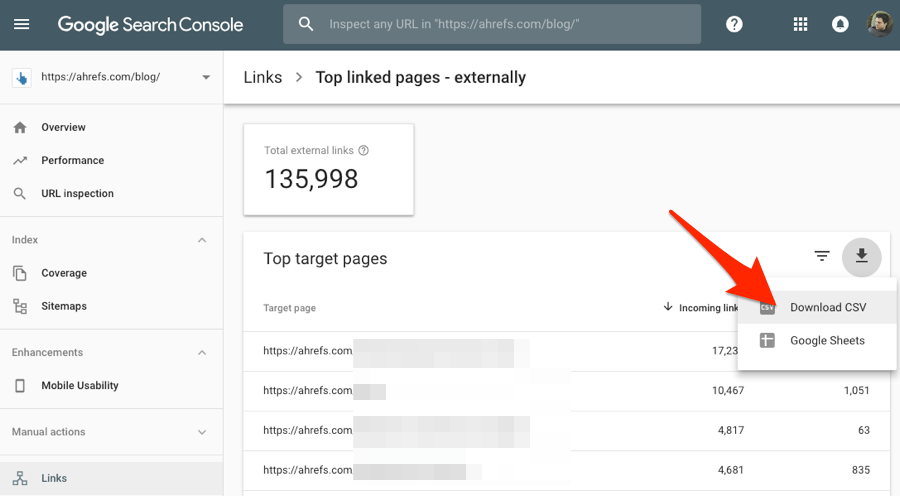Image resolution: width=900 pixels, height=496 pixels.
Task: Click the Target page column header
Action: coord(289,308)
